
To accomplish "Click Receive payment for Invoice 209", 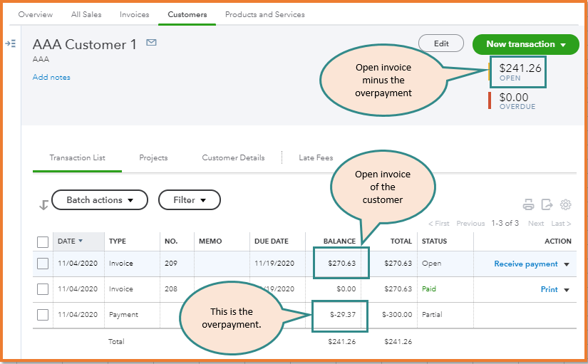I will (526, 264).
